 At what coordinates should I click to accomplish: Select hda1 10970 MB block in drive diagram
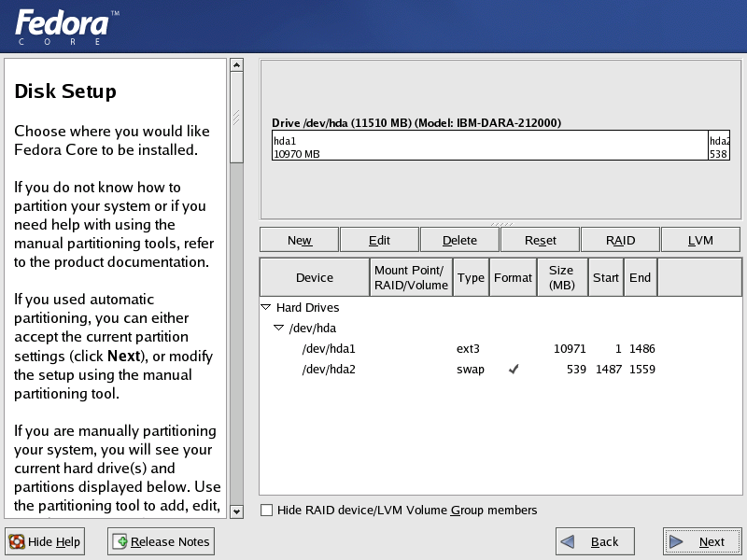tap(489, 146)
